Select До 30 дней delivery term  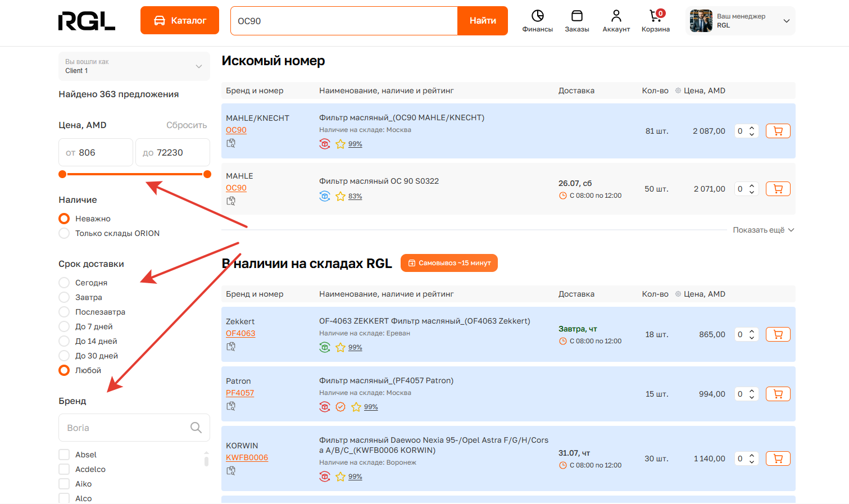[64, 356]
